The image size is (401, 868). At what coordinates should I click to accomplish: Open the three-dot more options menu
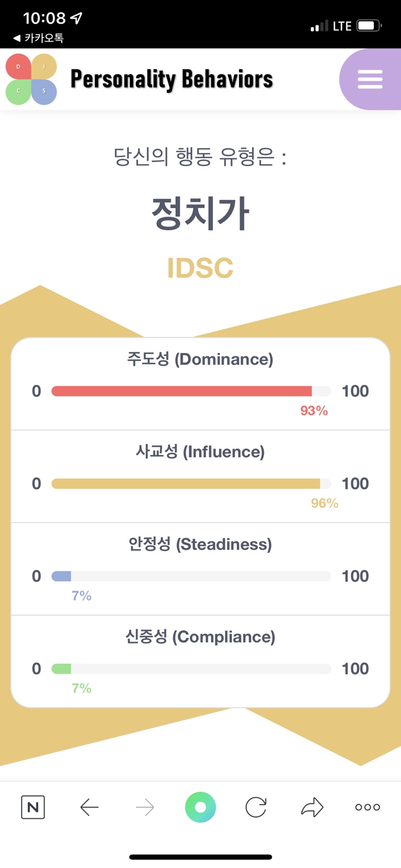tap(367, 807)
